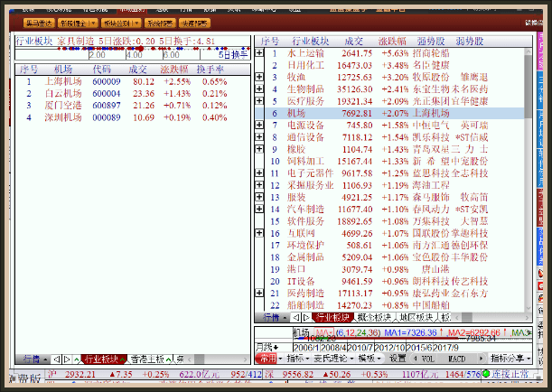
Task: Select 上海机场 stock row
Action: pyautogui.click(x=133, y=81)
